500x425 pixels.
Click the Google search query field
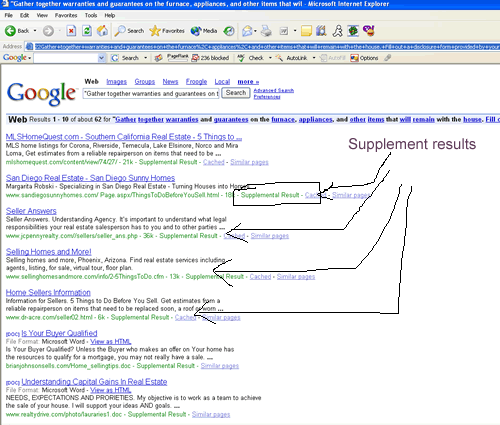(151, 94)
